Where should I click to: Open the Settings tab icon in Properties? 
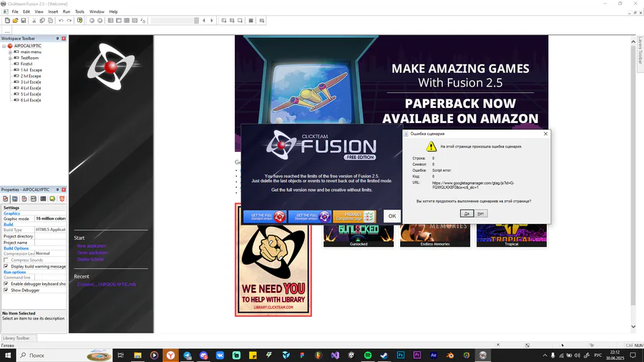point(5,199)
